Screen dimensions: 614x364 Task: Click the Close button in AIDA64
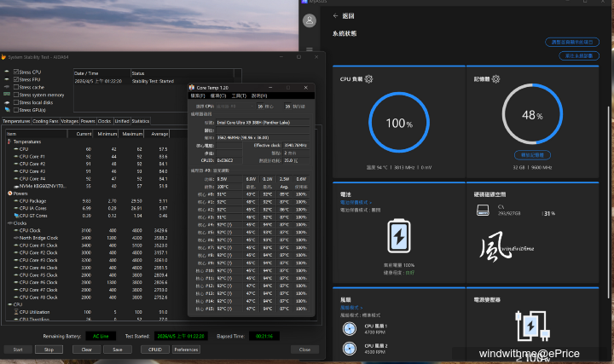[304, 350]
